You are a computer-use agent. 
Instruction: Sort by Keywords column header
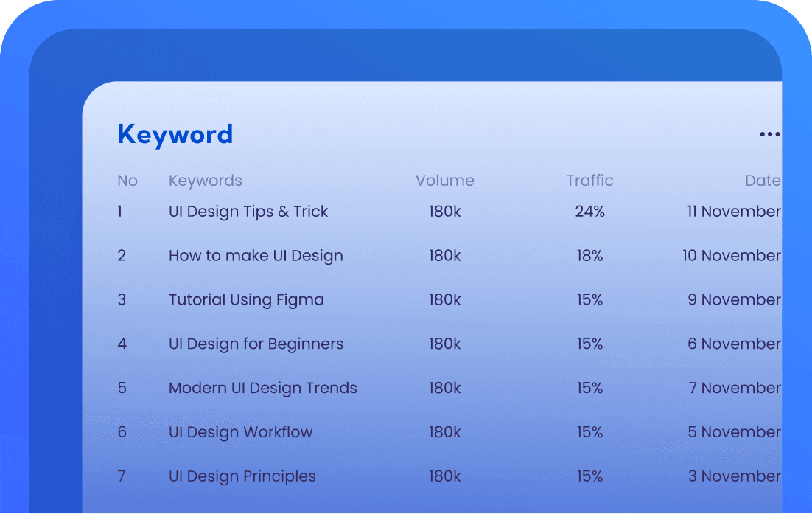click(x=205, y=181)
